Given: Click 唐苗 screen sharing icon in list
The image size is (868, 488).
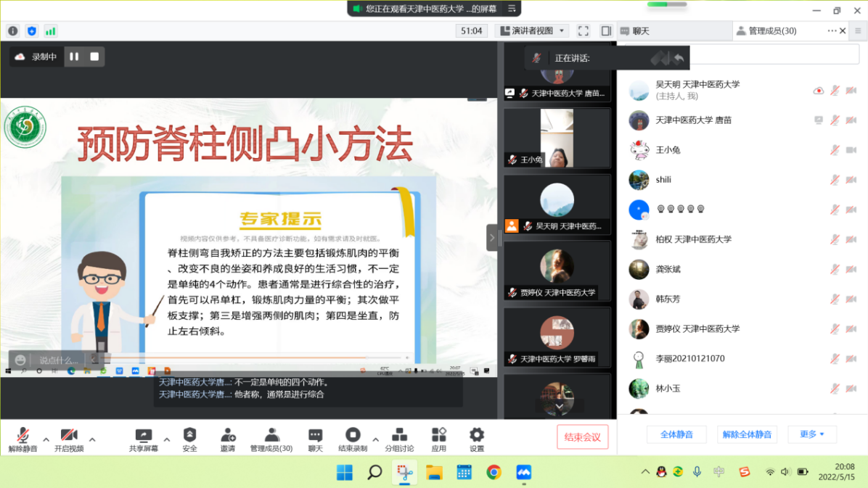Looking at the screenshot, I should (x=818, y=120).
